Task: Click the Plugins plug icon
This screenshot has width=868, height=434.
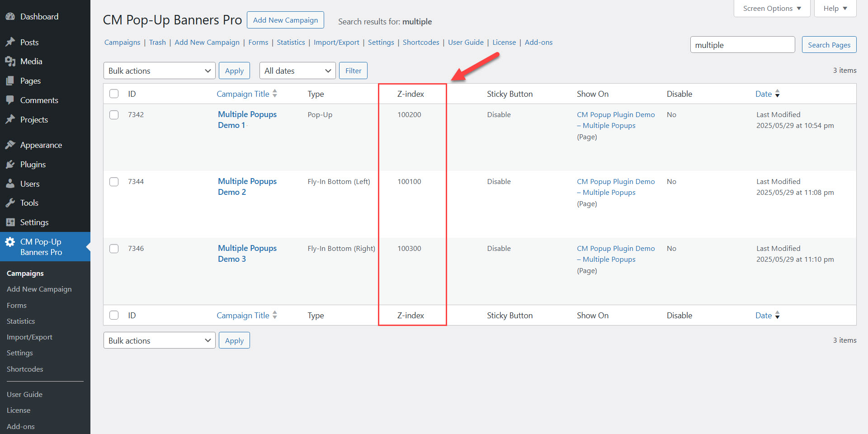Action: 10,165
